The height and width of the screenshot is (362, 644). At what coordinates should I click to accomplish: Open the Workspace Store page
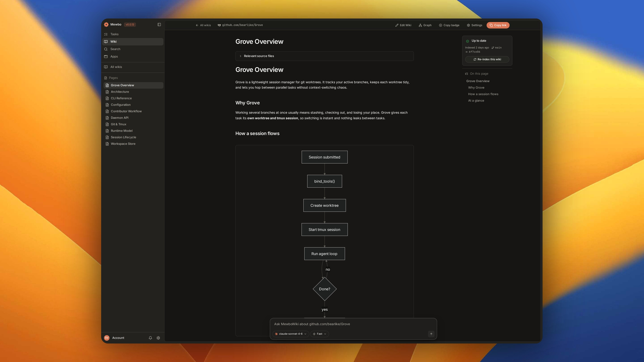[x=133, y=144]
